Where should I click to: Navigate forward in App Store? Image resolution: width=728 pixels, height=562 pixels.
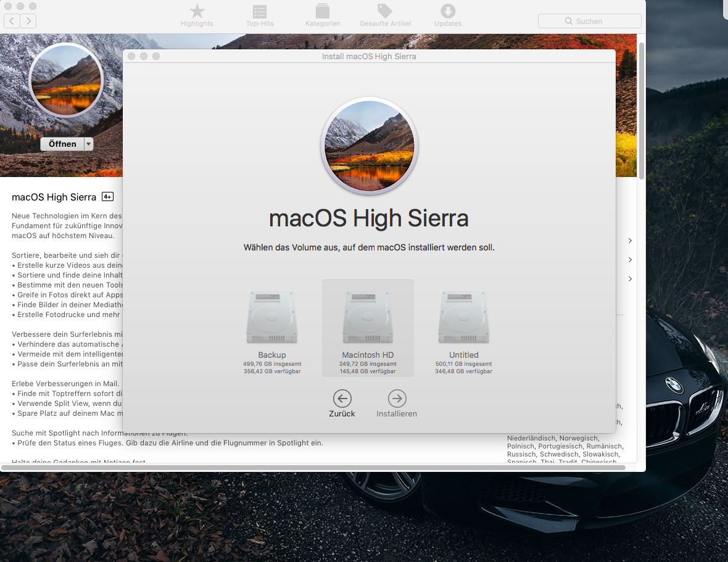(28, 21)
